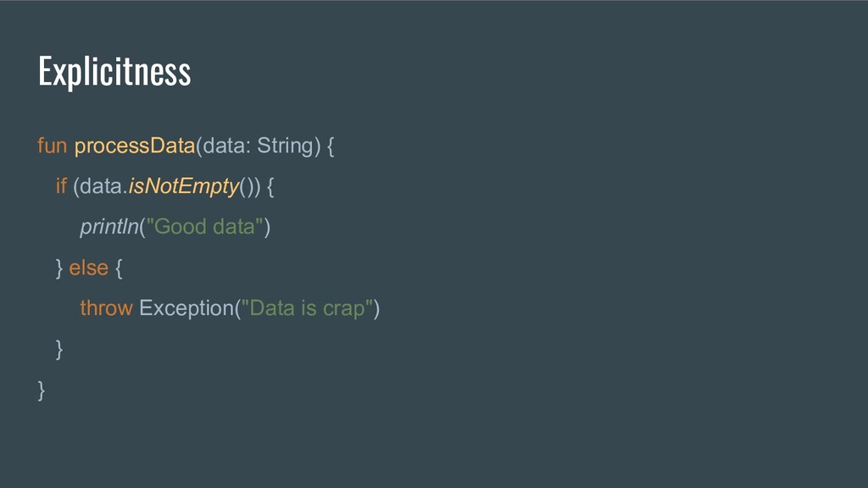Click the isNotEmpty method call

point(184,187)
